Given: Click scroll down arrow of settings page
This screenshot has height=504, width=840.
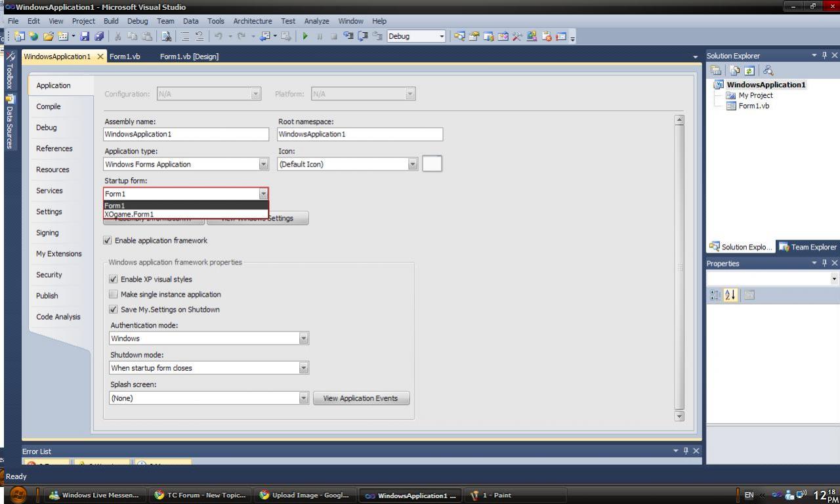Looking at the screenshot, I should 679,416.
